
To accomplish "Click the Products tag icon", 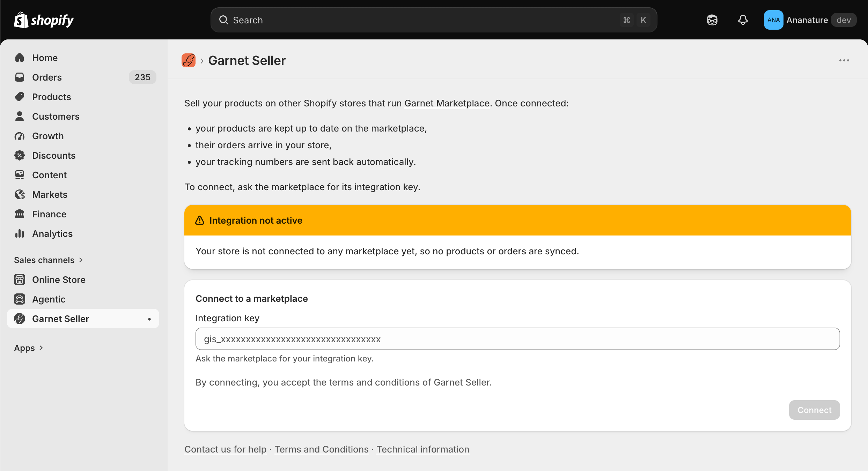I will coord(20,97).
